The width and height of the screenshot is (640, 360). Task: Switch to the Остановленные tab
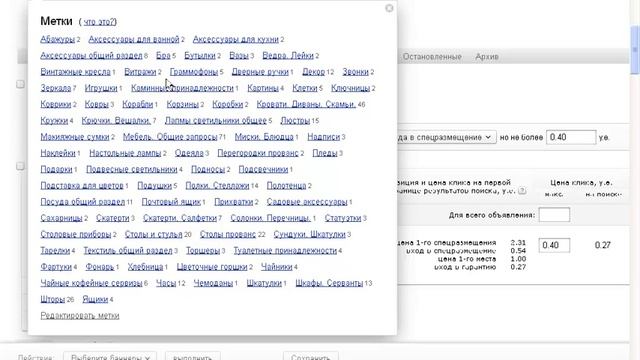coord(432,57)
